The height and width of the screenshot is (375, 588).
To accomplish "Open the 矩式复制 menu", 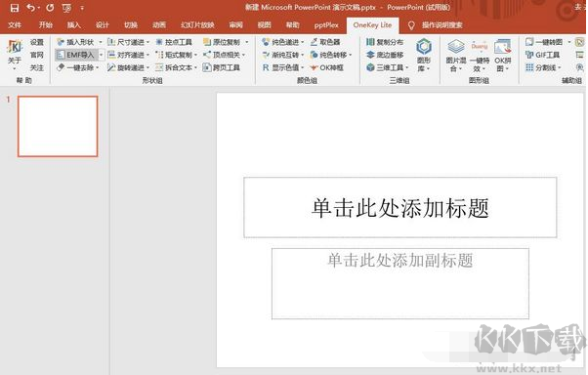I will 176,55.
